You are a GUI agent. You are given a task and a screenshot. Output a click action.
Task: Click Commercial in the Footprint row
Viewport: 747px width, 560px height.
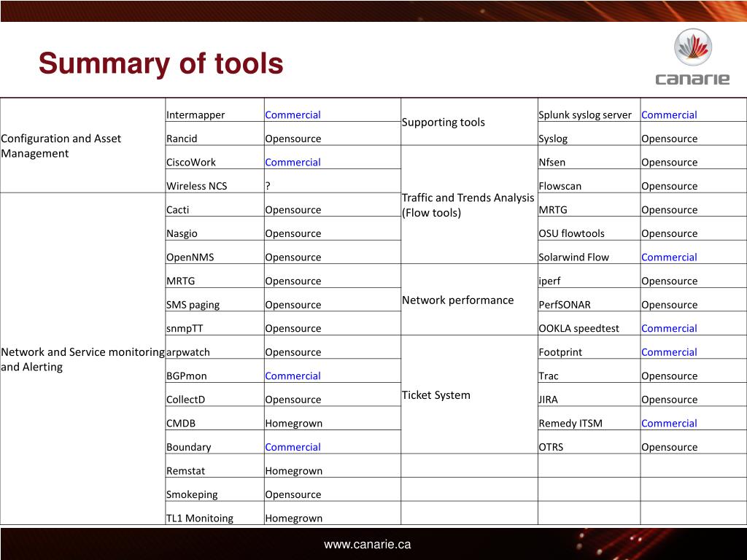pyautogui.click(x=669, y=352)
